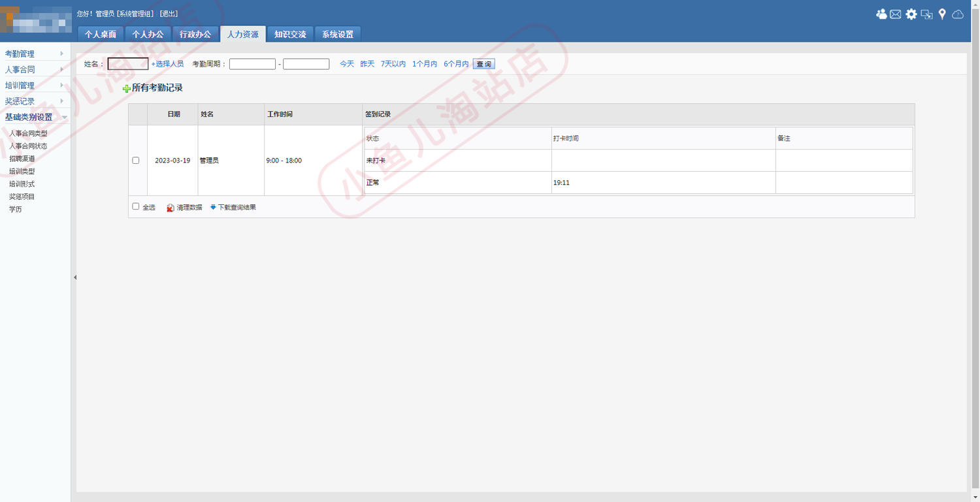Viewport: 980px width, 502px height.
Task: Click the 退出 logout link
Action: coord(169,14)
